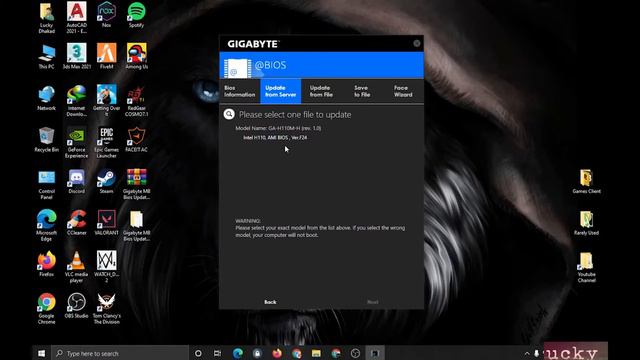The height and width of the screenshot is (360, 640).
Task: Select the Update from Server tab
Action: [x=280, y=91]
